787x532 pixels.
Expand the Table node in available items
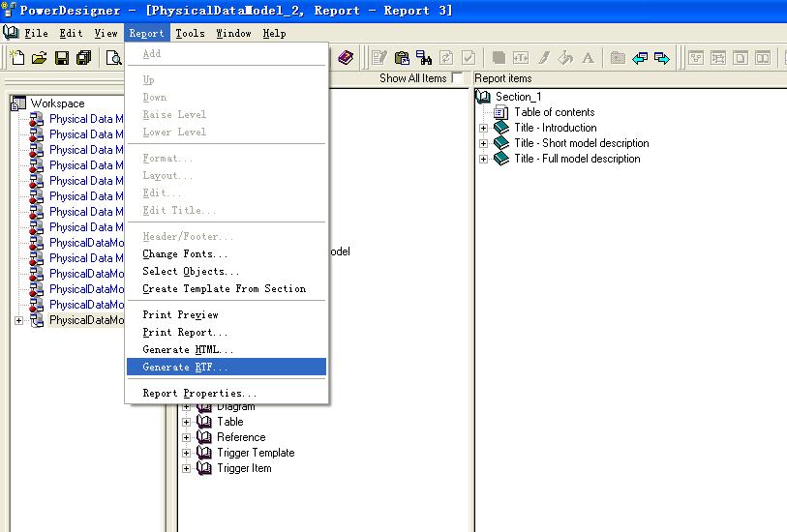pyautogui.click(x=186, y=422)
